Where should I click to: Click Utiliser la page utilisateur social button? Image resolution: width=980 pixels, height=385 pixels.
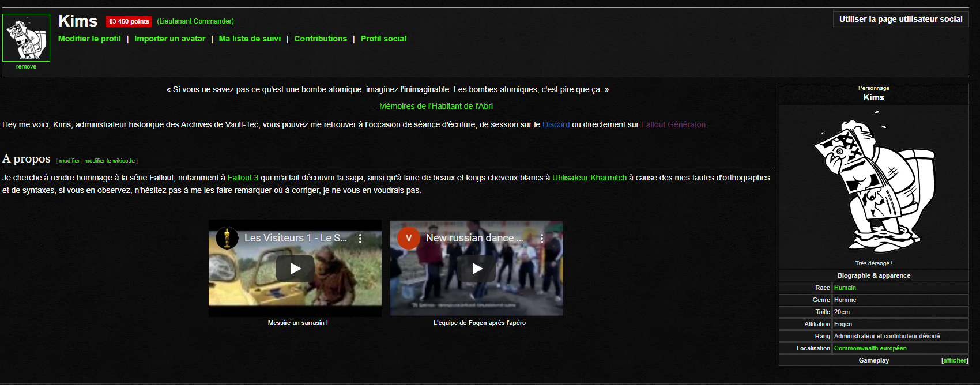pyautogui.click(x=900, y=19)
